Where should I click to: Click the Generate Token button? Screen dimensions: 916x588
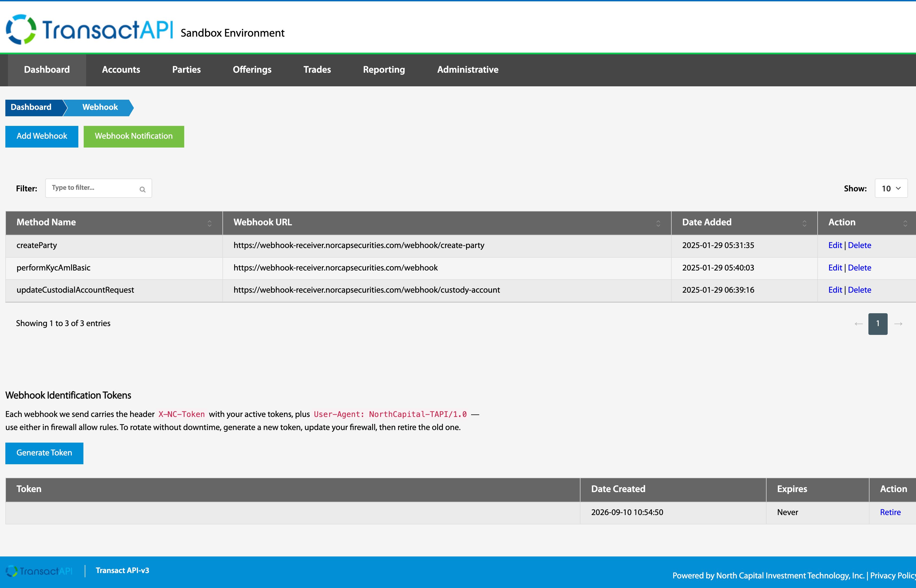(44, 453)
